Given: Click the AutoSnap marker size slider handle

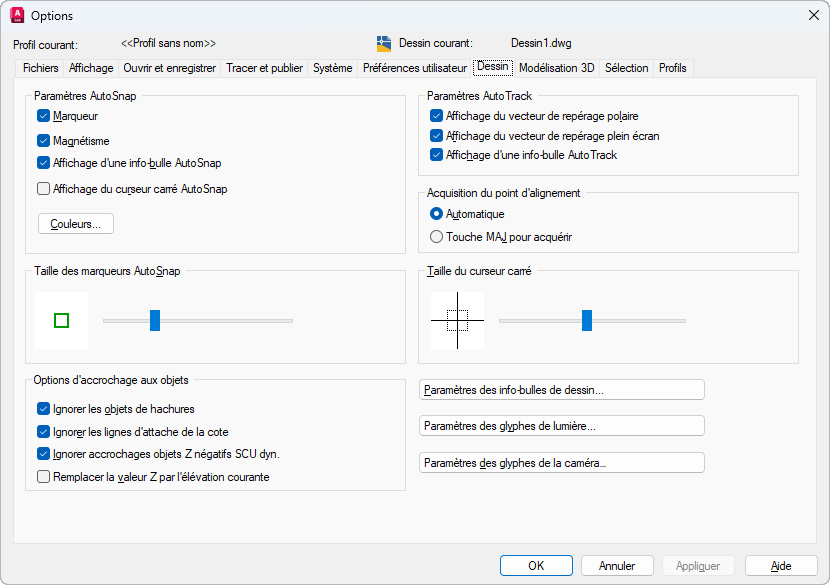Looking at the screenshot, I should (x=155, y=320).
